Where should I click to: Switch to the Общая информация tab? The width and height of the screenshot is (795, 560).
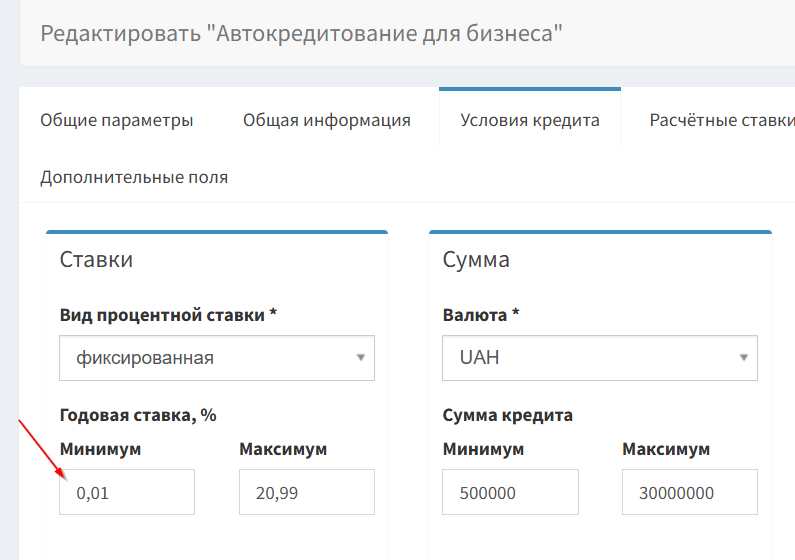click(x=327, y=120)
